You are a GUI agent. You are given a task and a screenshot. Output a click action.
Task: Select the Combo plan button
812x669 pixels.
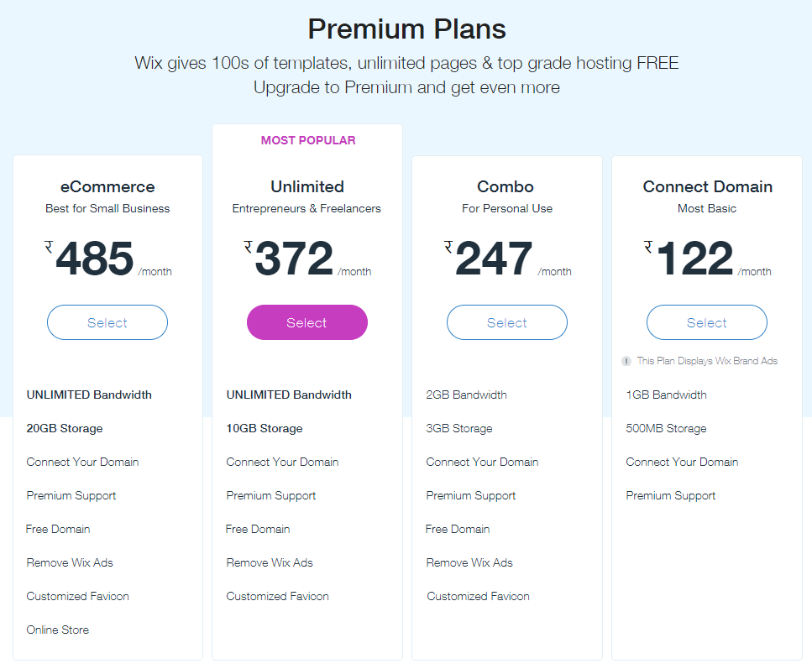click(x=507, y=322)
